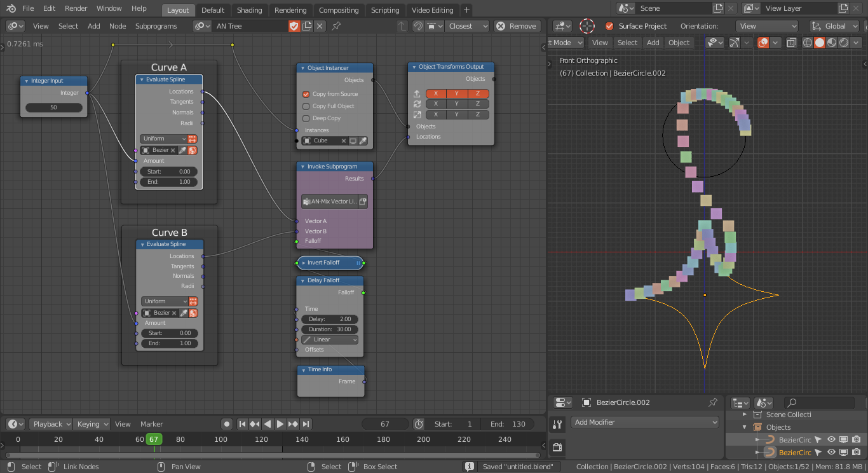Enable Deep Copy option
The width and height of the screenshot is (868, 473).
coord(306,118)
